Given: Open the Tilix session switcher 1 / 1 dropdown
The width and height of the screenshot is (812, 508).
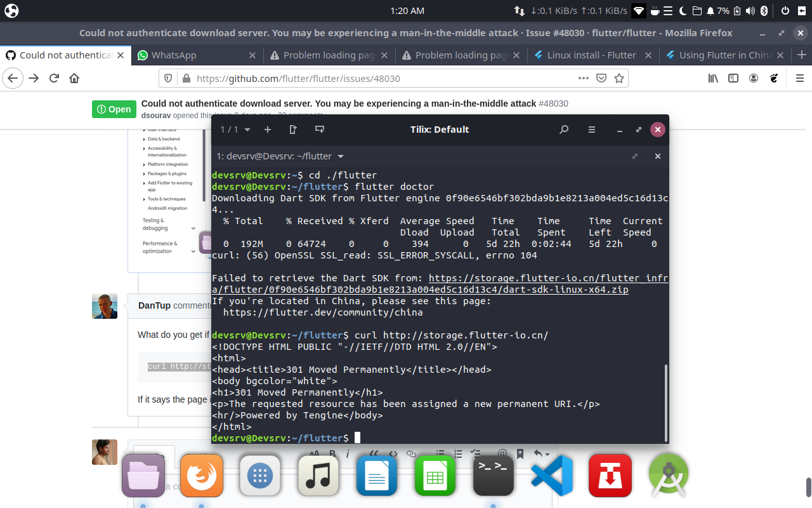Looking at the screenshot, I should [x=235, y=130].
